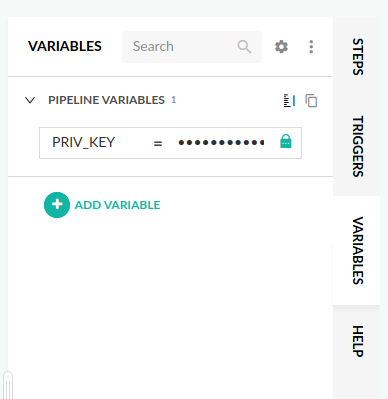388x399 pixels.
Task: Open variables settings gear icon
Action: coord(281,47)
